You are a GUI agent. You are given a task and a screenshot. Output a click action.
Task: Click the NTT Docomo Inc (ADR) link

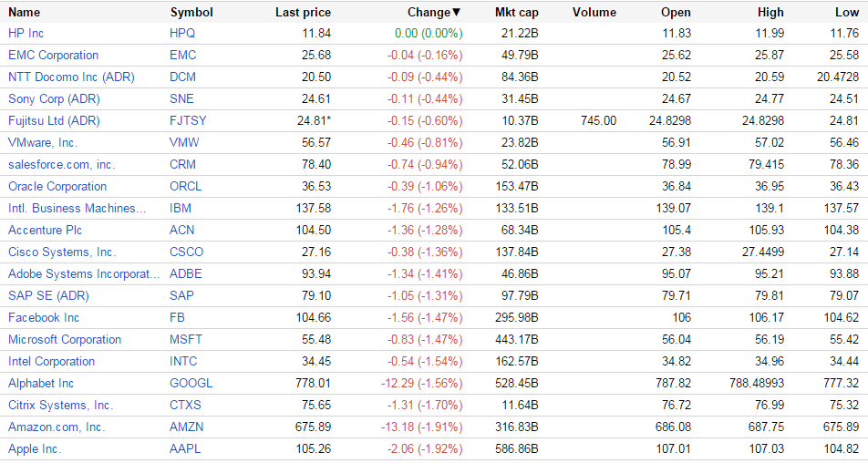[71, 77]
